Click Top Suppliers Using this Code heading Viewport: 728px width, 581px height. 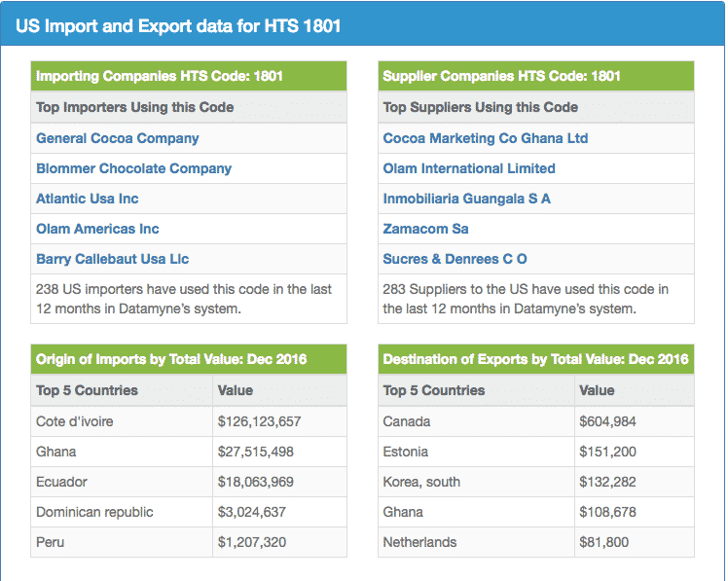pyautogui.click(x=536, y=107)
